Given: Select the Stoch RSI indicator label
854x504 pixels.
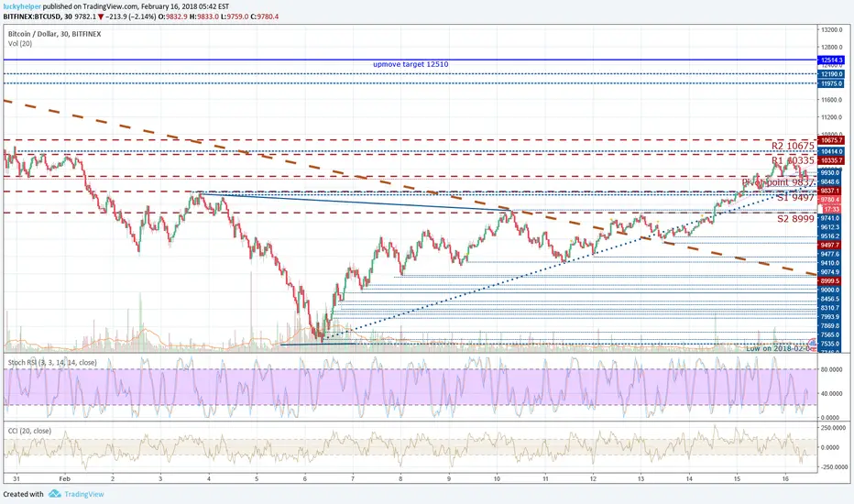Looking at the screenshot, I should coord(52,362).
